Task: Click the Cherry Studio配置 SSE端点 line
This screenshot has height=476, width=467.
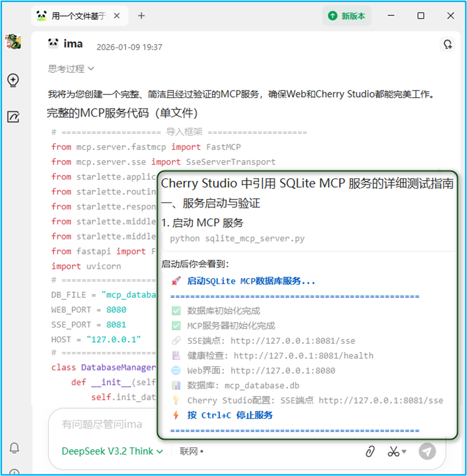Action: click(315, 400)
